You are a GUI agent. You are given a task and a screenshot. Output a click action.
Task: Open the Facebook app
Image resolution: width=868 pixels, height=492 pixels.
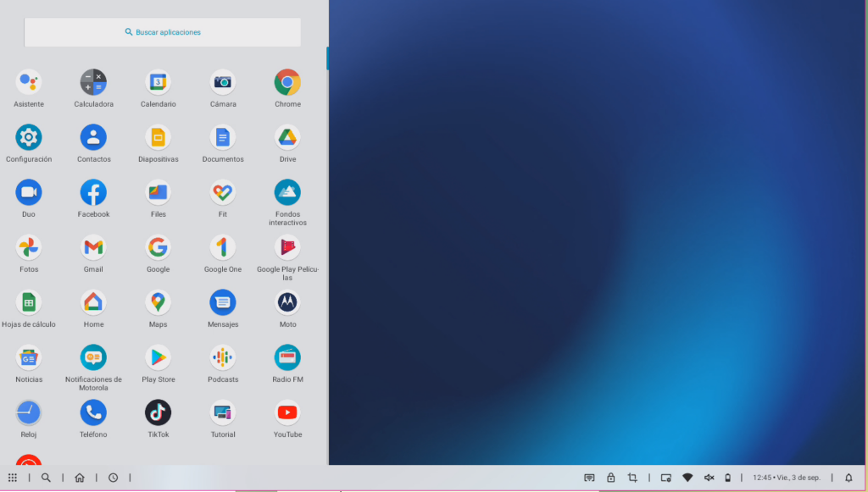pyautogui.click(x=93, y=192)
